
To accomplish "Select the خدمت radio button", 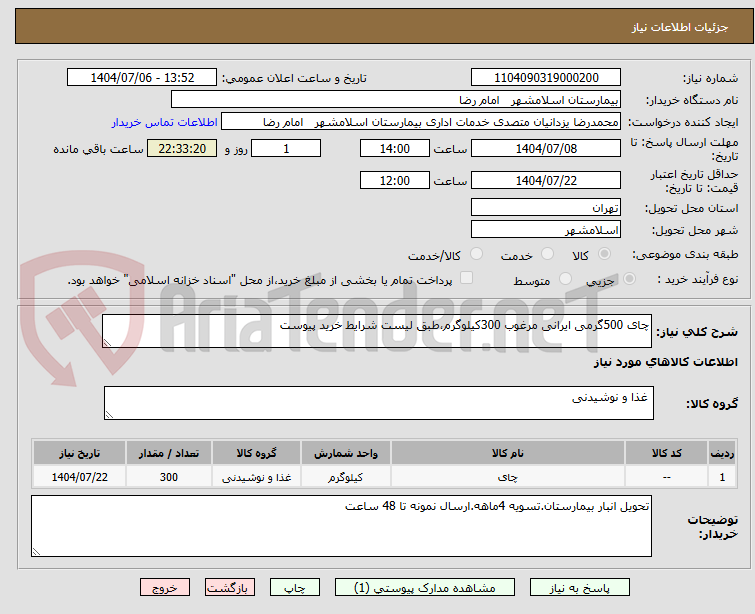I will coord(547,254).
